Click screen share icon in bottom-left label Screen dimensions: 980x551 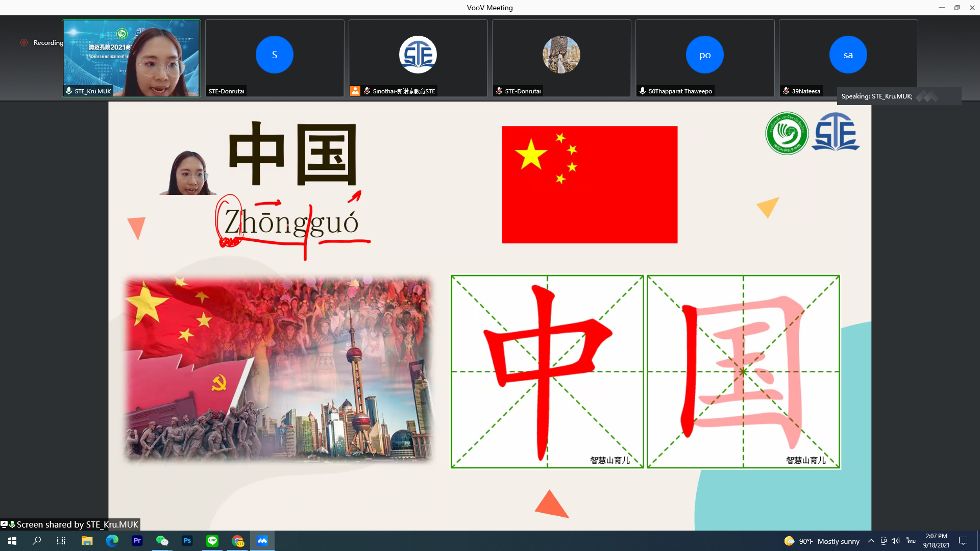[4, 524]
